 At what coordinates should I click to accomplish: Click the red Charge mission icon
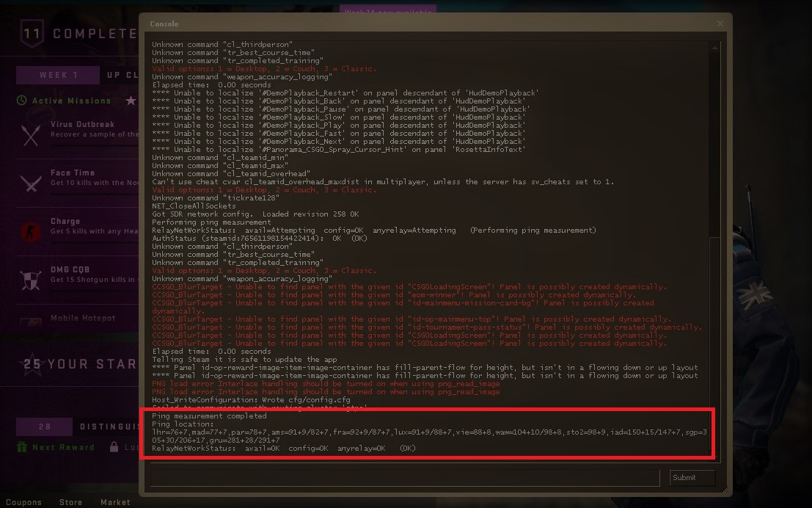click(31, 232)
